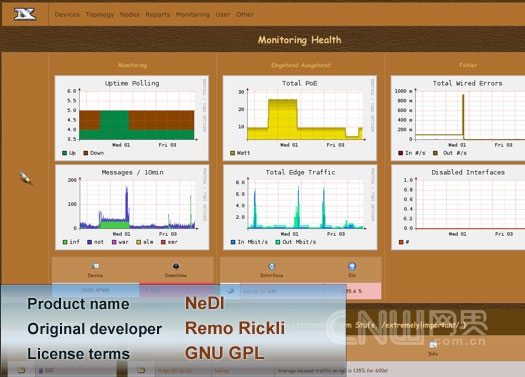Open the Topology menu
The image size is (525, 377).
click(x=100, y=14)
